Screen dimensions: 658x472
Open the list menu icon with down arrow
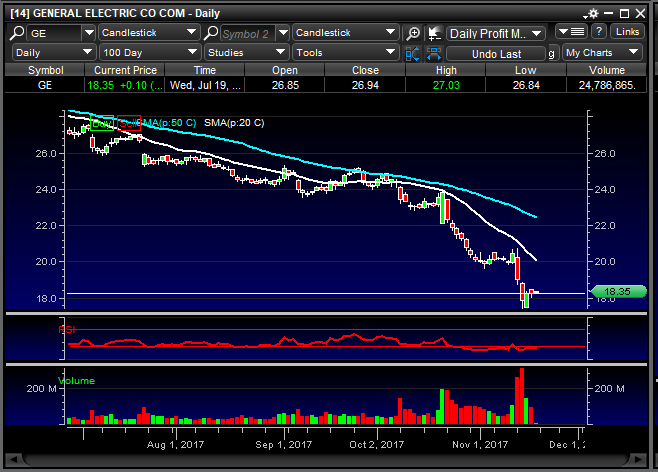[x=572, y=32]
